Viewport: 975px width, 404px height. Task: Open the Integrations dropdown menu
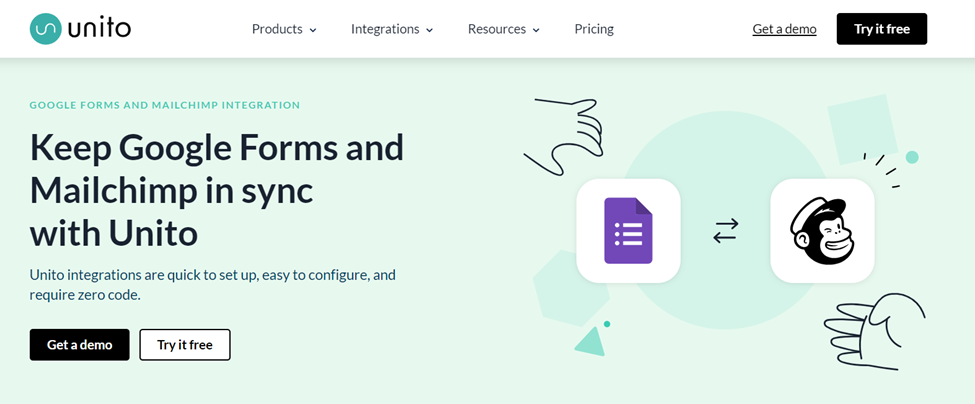392,29
